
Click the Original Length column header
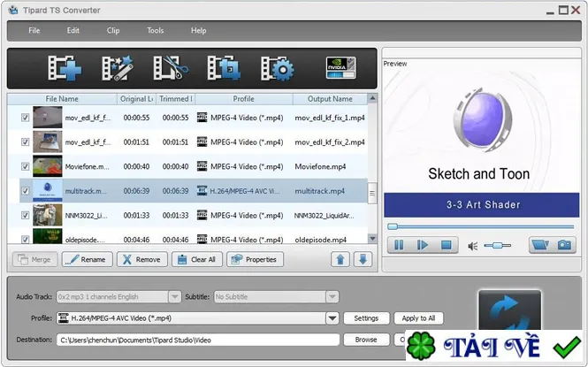pos(136,99)
